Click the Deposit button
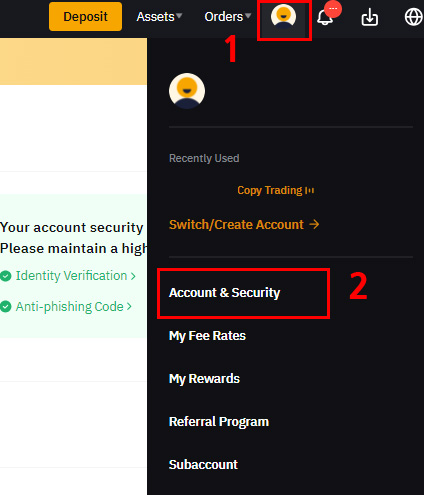The image size is (424, 495). (85, 16)
